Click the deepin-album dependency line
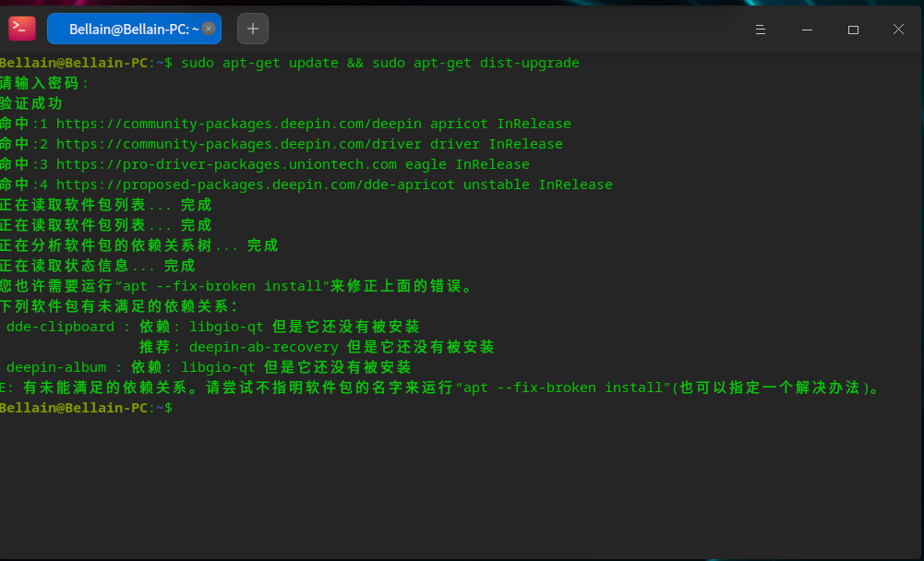 pyautogui.click(x=209, y=367)
